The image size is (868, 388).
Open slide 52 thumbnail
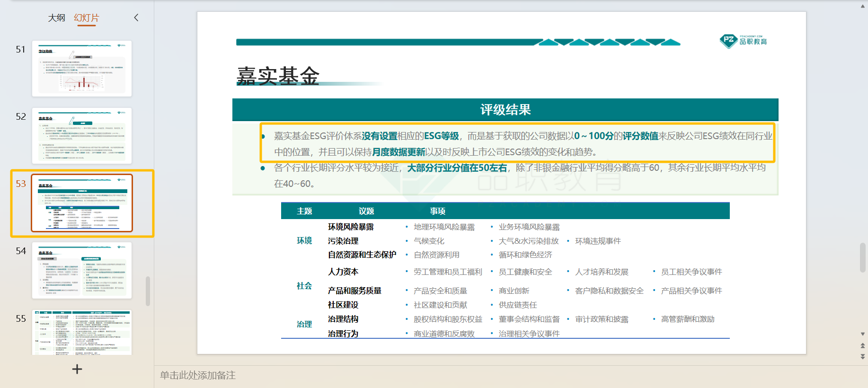[x=82, y=136]
